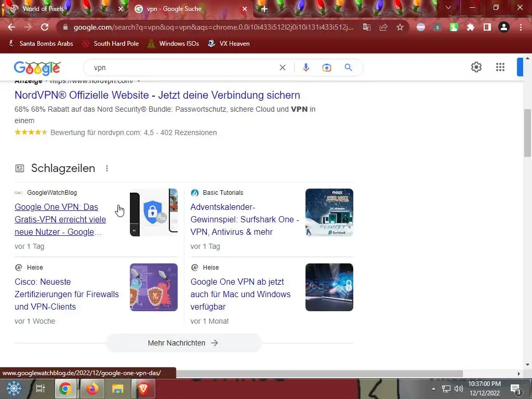Click the Cisco cartoon shields thumbnail
532x399 pixels.
154,287
